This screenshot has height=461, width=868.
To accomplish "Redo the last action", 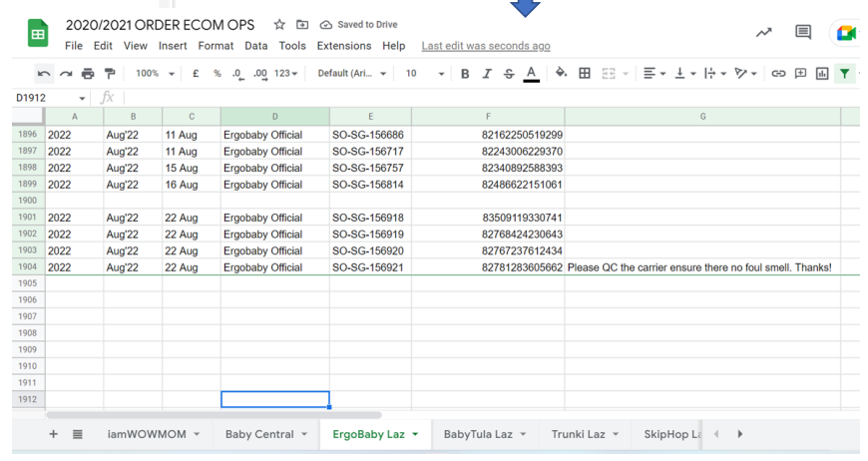I will [x=66, y=73].
